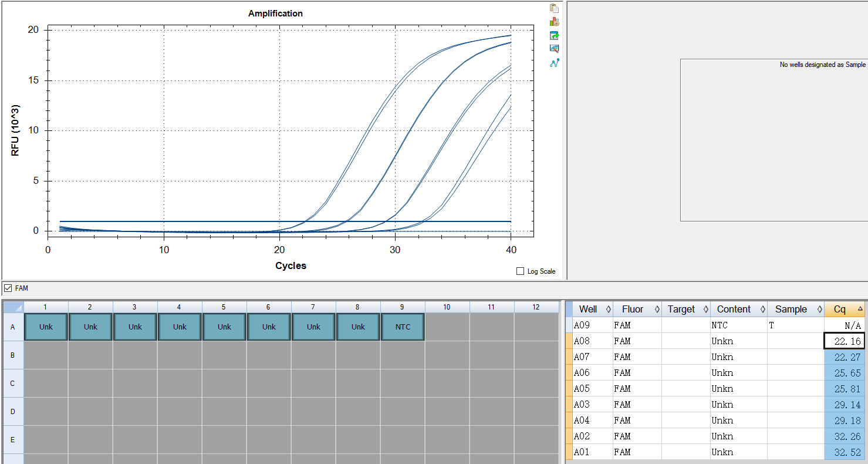Select plate column header 1
The width and height of the screenshot is (868, 464).
[x=46, y=307]
